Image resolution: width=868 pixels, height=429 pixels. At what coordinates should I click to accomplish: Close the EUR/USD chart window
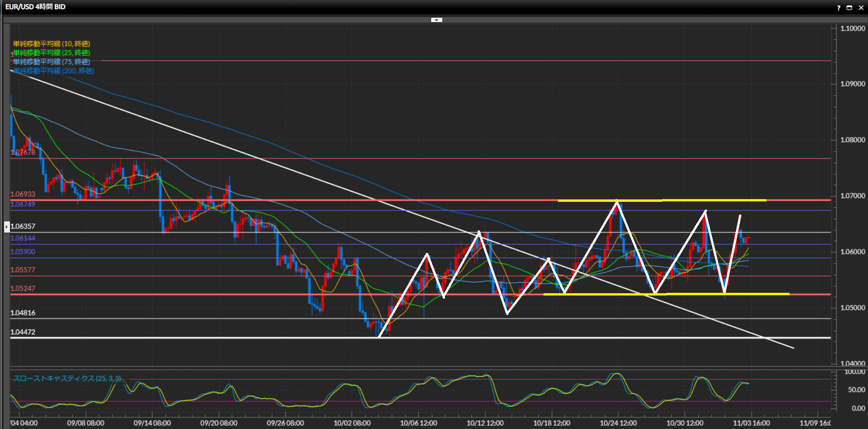(861, 8)
